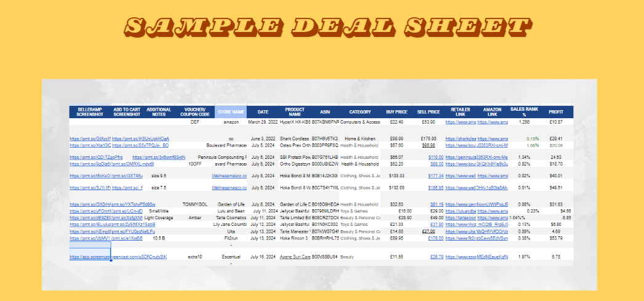The height and width of the screenshot is (301, 644).
Task: Select the March 29, 2022 date cell
Action: (x=263, y=122)
